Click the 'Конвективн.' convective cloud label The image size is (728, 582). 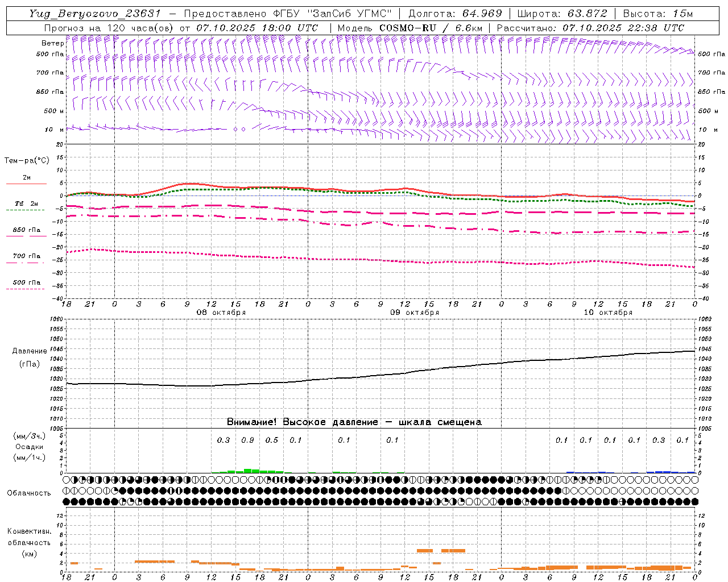coord(30,531)
